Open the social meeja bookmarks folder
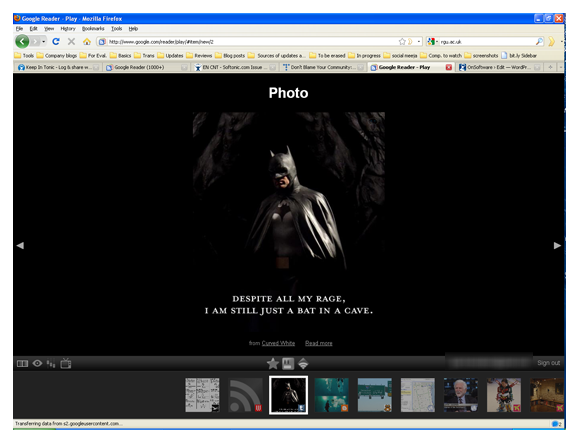Viewport: 587px width, 446px height. (x=400, y=55)
